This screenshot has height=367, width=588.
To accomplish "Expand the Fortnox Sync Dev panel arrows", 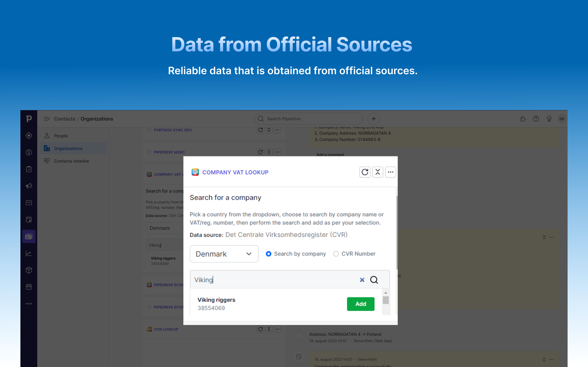I will (269, 130).
